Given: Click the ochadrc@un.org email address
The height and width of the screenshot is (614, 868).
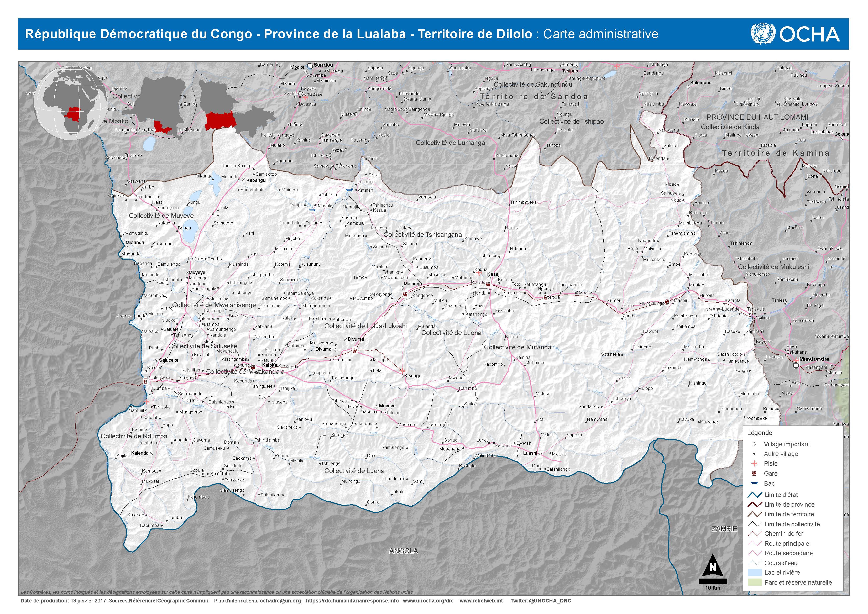Looking at the screenshot, I should click(280, 601).
